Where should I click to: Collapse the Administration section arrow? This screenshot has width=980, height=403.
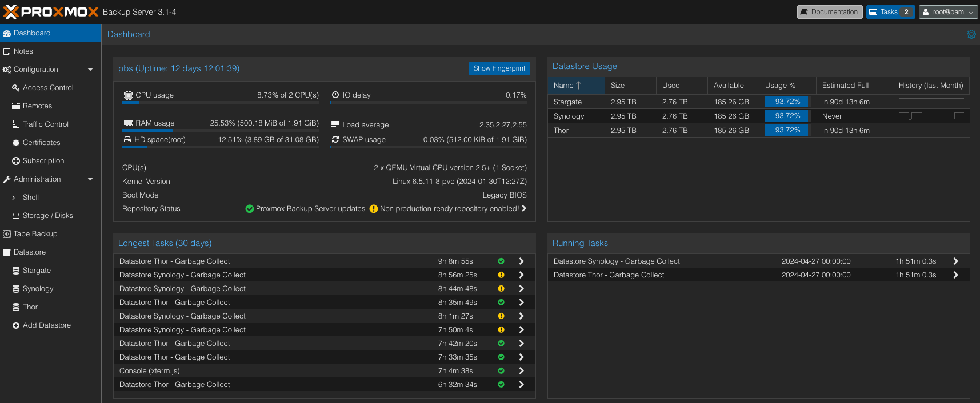(90, 179)
